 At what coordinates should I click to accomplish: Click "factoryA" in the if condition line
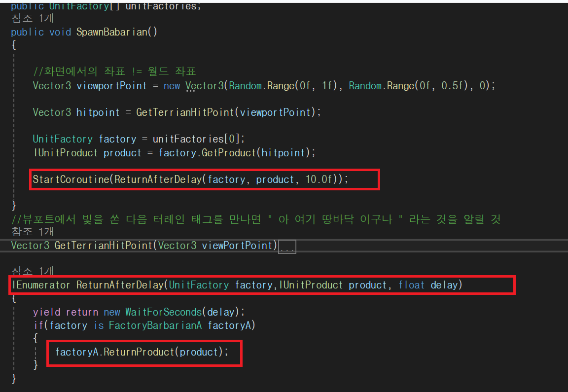coord(229,325)
